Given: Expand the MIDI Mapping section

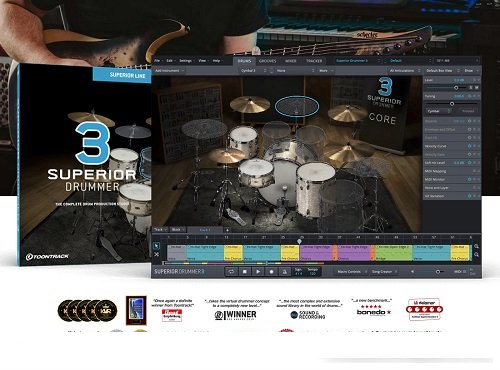Looking at the screenshot, I should (452, 171).
